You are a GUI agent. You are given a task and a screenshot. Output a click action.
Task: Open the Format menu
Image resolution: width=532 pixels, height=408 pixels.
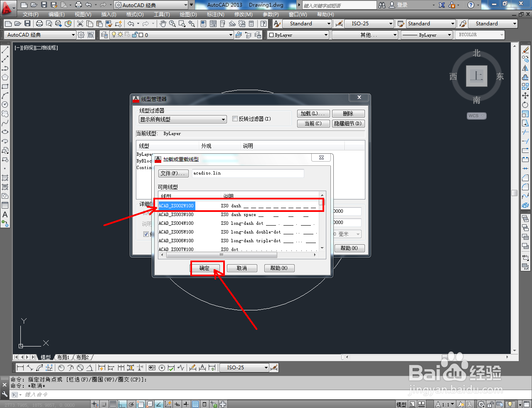[135, 14]
